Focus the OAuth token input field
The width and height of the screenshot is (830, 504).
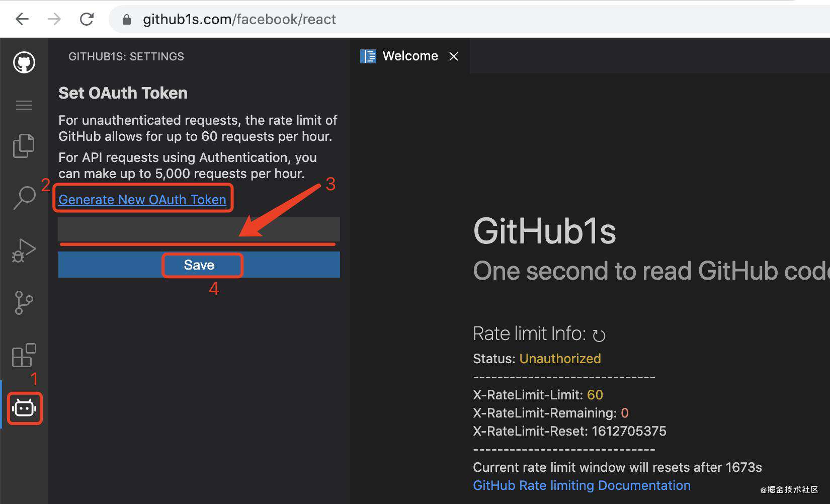click(199, 229)
